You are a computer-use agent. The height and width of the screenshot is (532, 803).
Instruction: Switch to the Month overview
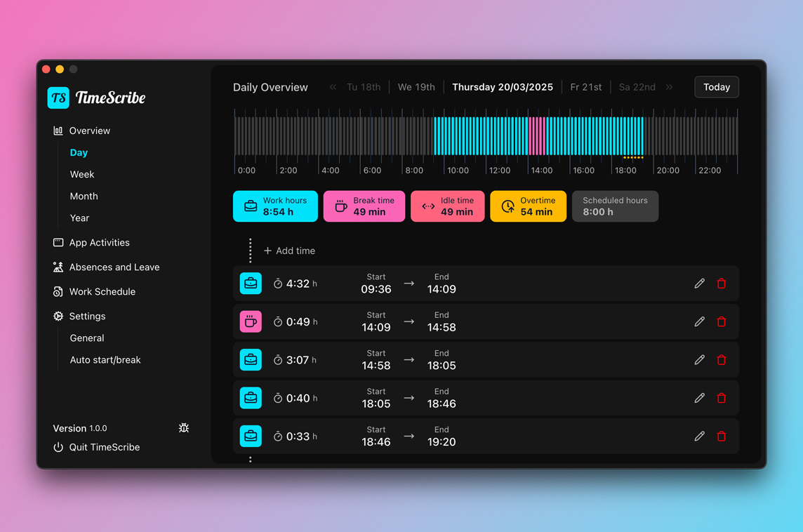[84, 196]
